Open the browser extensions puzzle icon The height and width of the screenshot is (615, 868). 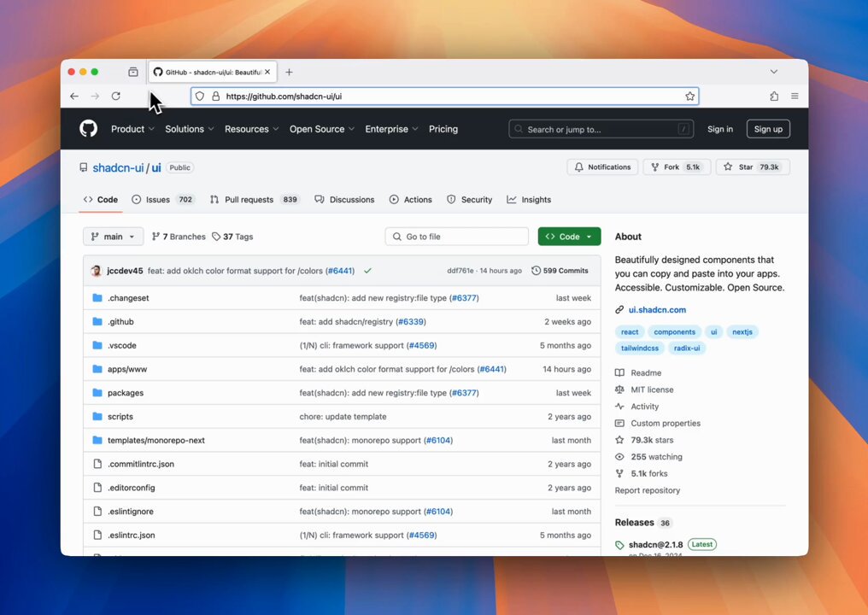(774, 97)
